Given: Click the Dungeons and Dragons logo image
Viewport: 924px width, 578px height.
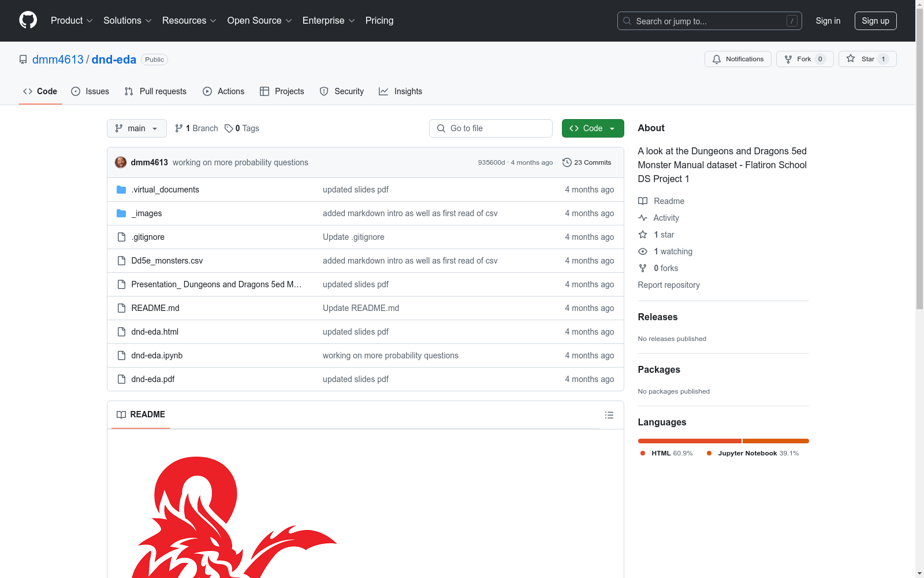Looking at the screenshot, I should [234, 517].
